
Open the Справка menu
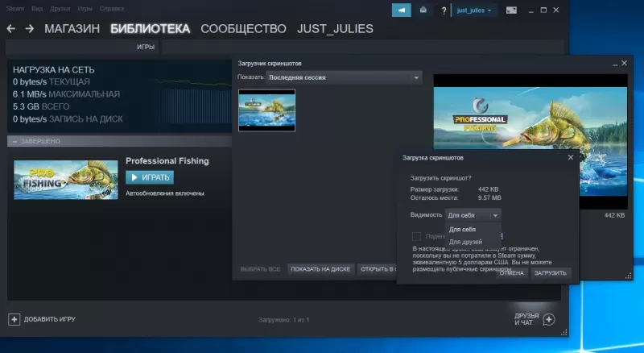[x=112, y=9]
